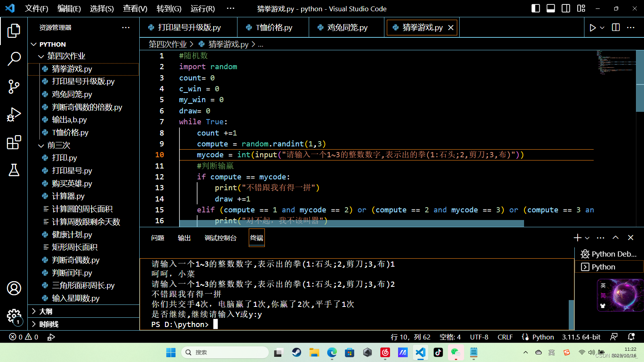
Task: Open editor more actions ellipsis
Action: 631,27
